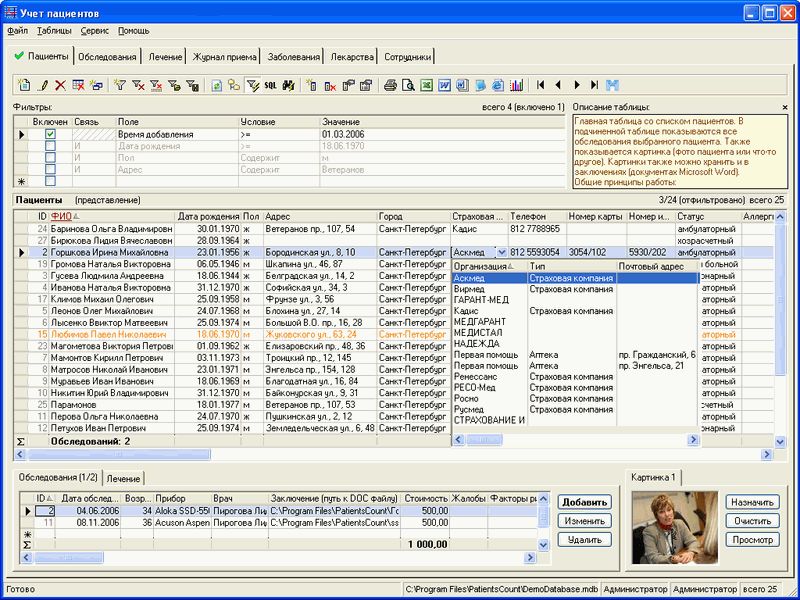Viewport: 800px width, 600px height.
Task: Select the Acuson Aspen examination row
Action: (281, 523)
